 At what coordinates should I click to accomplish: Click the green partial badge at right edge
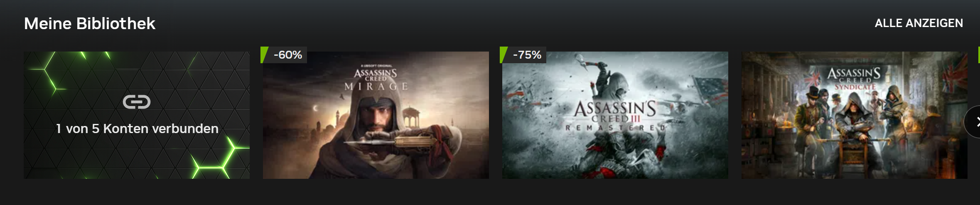click(x=979, y=55)
